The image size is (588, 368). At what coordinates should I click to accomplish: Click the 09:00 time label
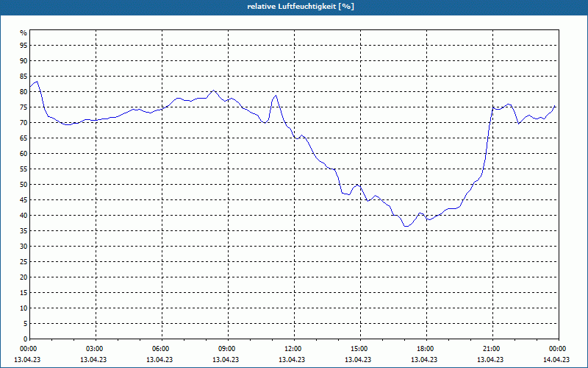click(228, 349)
